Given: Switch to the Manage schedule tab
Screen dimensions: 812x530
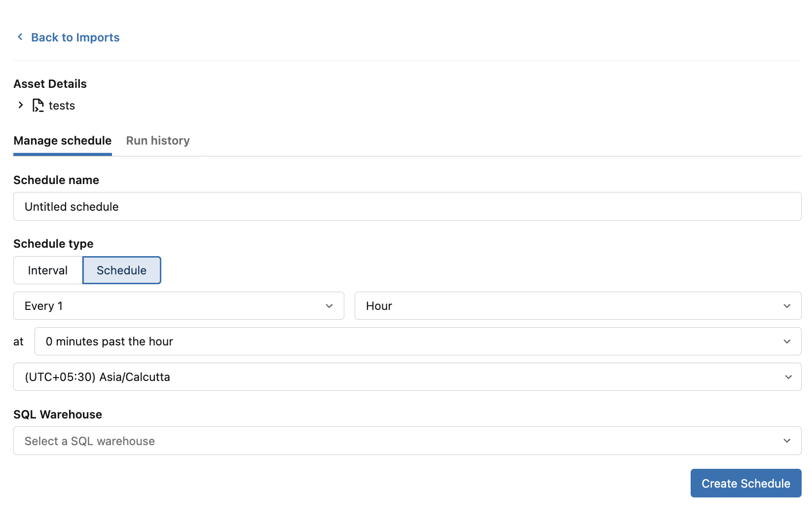Looking at the screenshot, I should [x=63, y=141].
